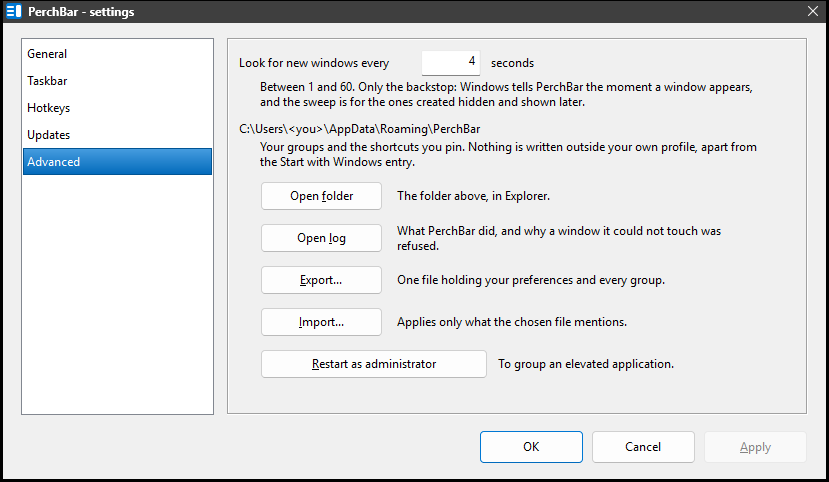Viewport: 829px width, 482px height.
Task: Click the Import... button
Action: pos(321,322)
